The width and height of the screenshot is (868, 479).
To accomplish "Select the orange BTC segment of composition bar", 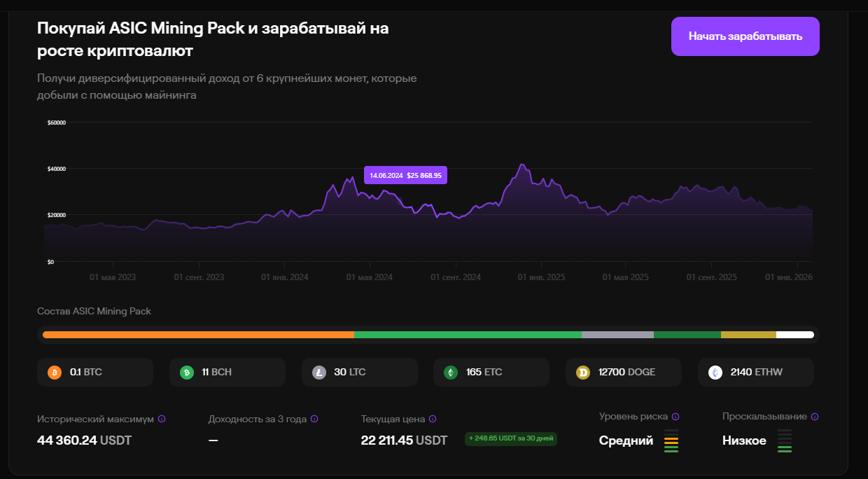I will 198,335.
